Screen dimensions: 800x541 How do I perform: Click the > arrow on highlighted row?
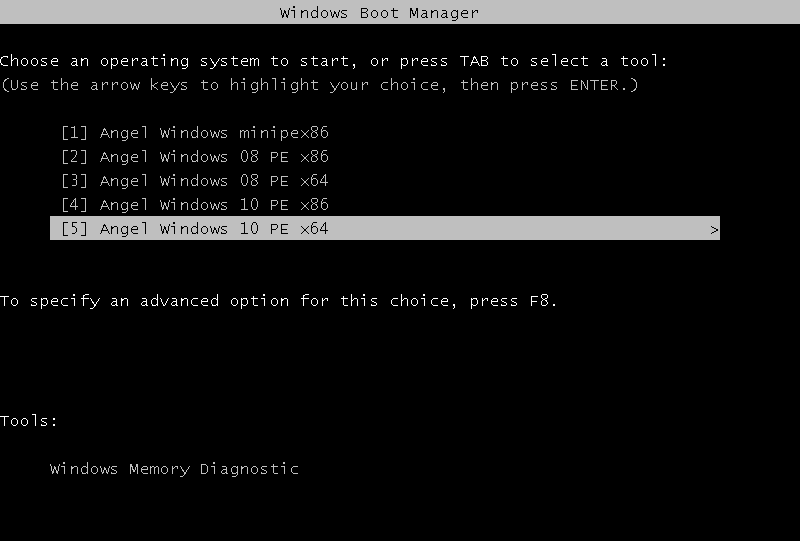(x=714, y=230)
